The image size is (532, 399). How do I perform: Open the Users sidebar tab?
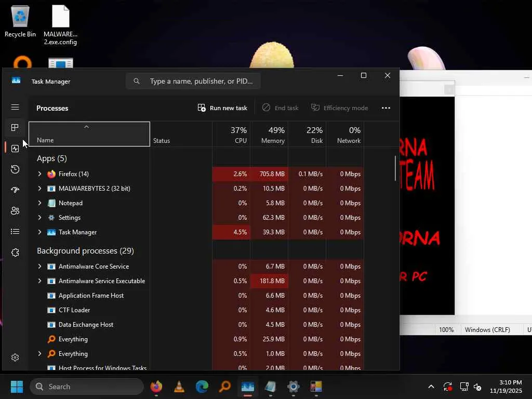(15, 211)
